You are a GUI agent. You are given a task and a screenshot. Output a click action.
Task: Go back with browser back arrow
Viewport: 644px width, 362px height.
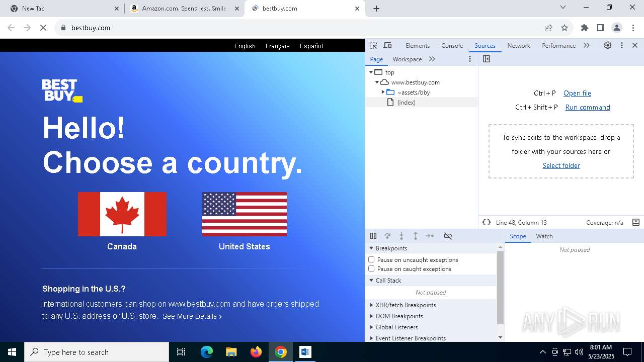(x=11, y=28)
